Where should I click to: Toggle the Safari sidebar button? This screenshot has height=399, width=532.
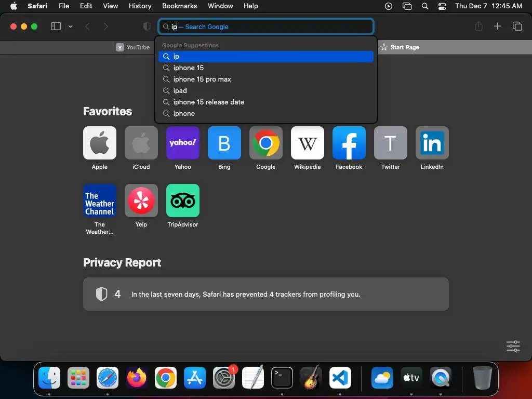pos(56,26)
